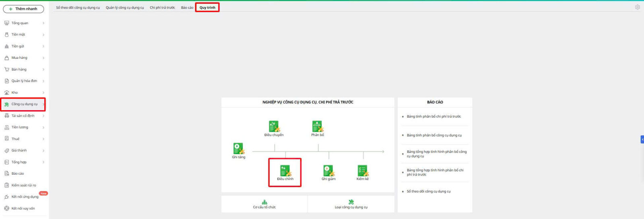
Task: Open Sổ theo dõi công cụ dụng cụ tab
Action: [78, 8]
